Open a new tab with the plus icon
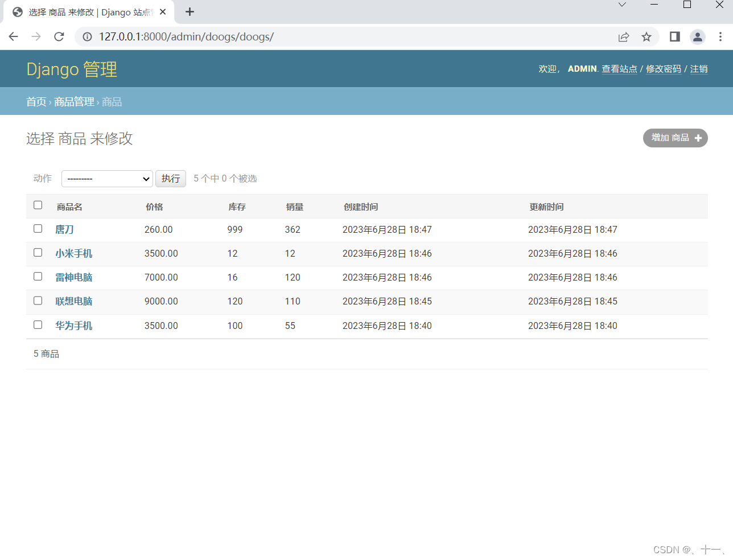This screenshot has height=560, width=733. 190,12
